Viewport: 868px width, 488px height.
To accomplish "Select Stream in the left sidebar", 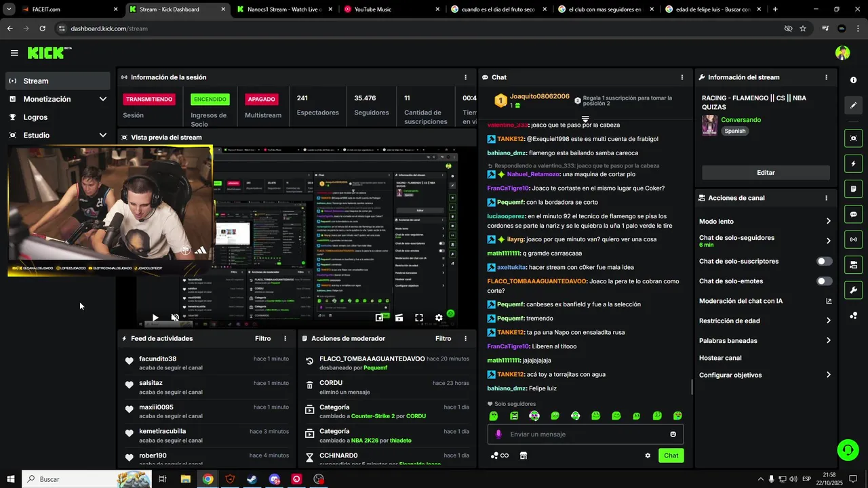I will [58, 81].
